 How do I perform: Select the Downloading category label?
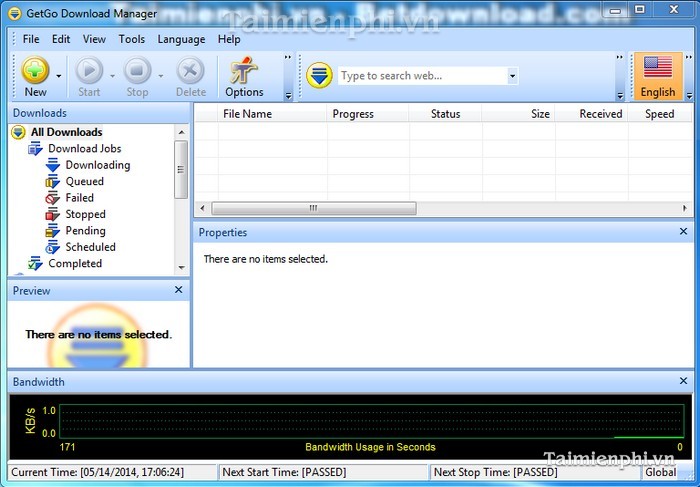(x=98, y=165)
